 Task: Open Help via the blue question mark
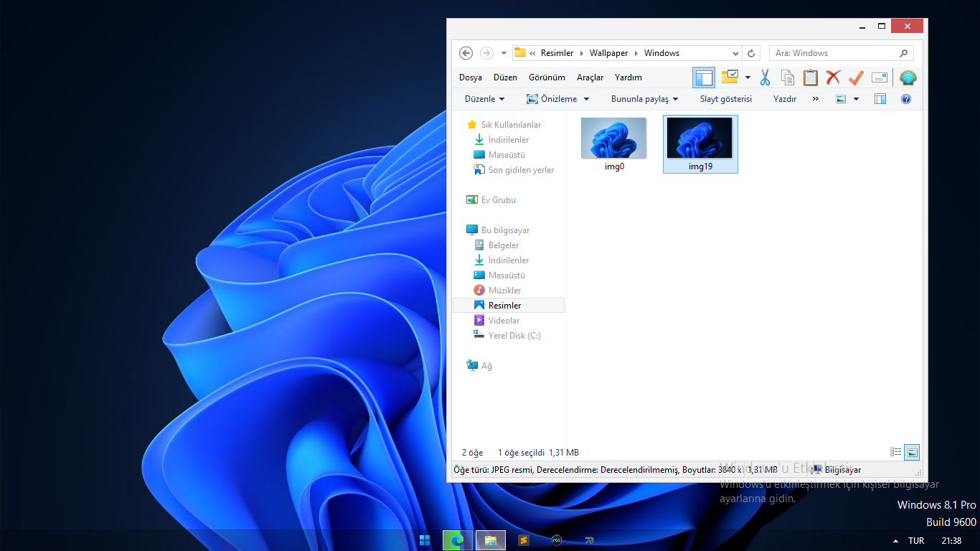pyautogui.click(x=906, y=99)
